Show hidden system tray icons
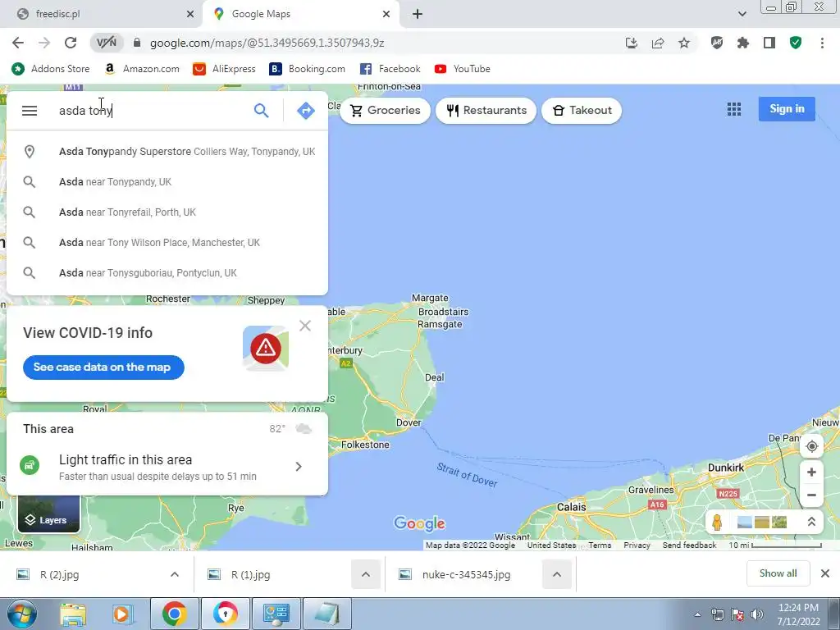Image resolution: width=840 pixels, height=630 pixels. click(697, 614)
